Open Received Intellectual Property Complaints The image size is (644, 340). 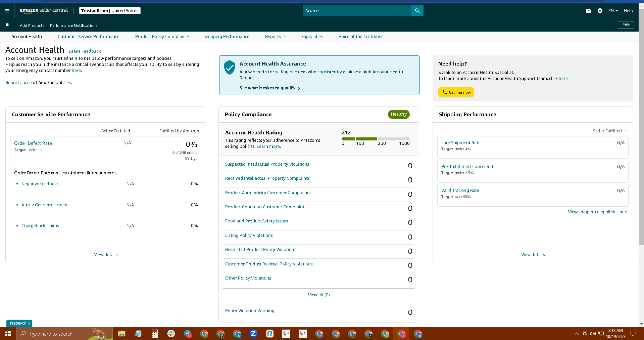click(267, 178)
